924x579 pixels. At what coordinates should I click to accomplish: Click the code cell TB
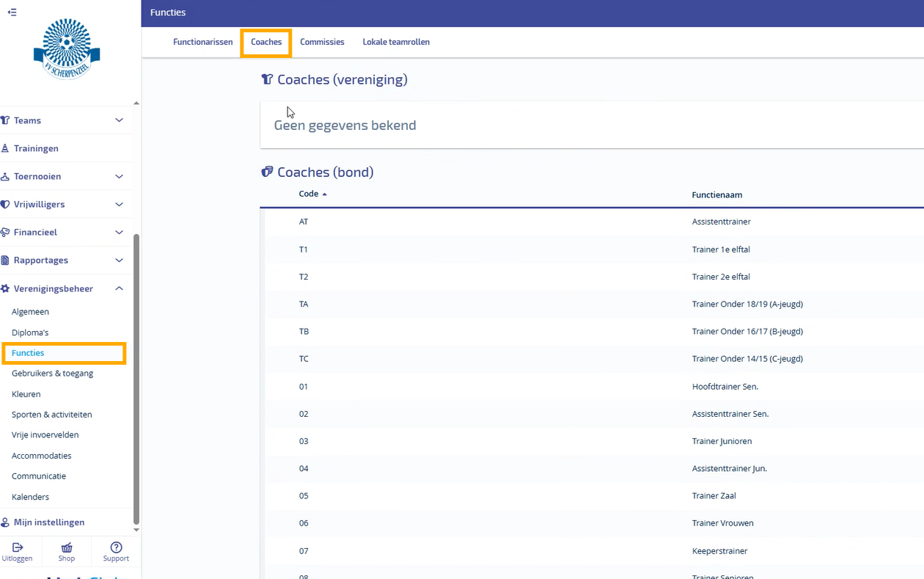coord(304,332)
